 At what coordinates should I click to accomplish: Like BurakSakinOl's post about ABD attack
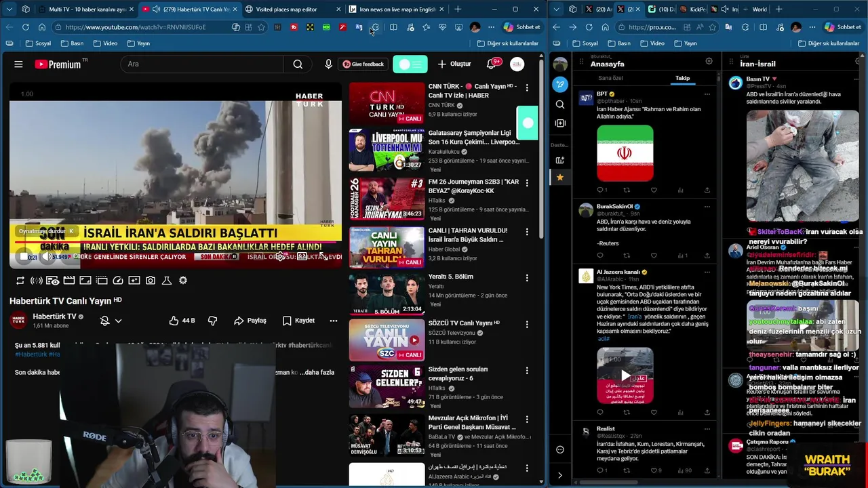click(654, 256)
